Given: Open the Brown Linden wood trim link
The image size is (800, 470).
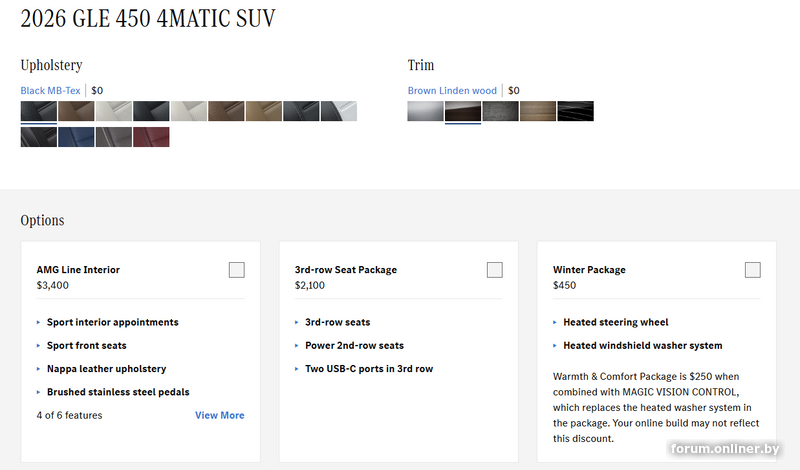Looking at the screenshot, I should tap(452, 91).
